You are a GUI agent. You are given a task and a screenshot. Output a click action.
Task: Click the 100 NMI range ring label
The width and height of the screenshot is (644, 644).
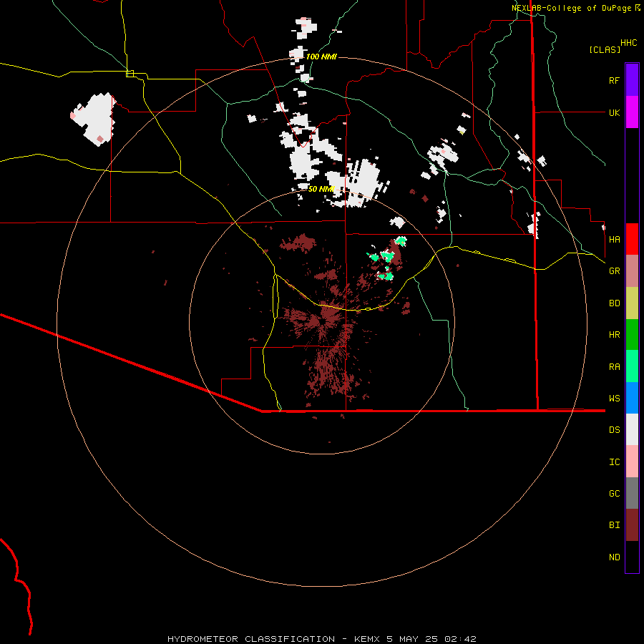pyautogui.click(x=321, y=57)
